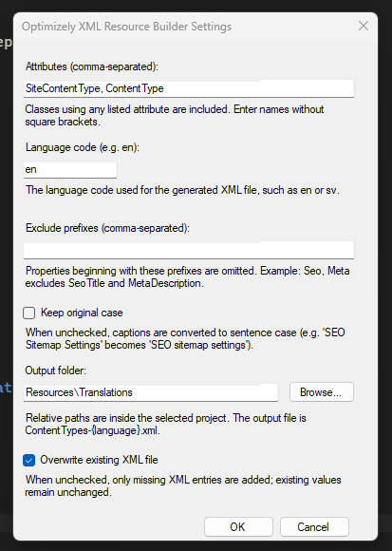Click the 'Output folder:' label
Screen dimensions: 392x551
click(55, 370)
